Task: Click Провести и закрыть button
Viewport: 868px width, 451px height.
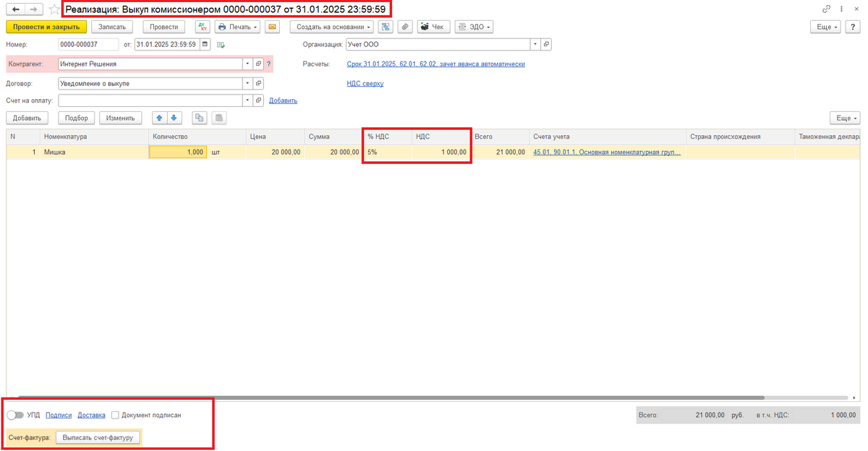Action: 46,27
